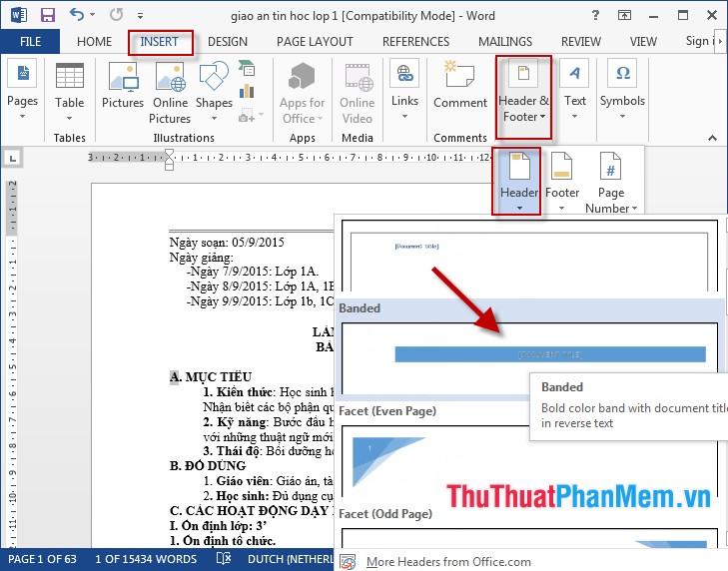The height and width of the screenshot is (571, 728).
Task: Click the Page Number icon
Action: tap(610, 166)
